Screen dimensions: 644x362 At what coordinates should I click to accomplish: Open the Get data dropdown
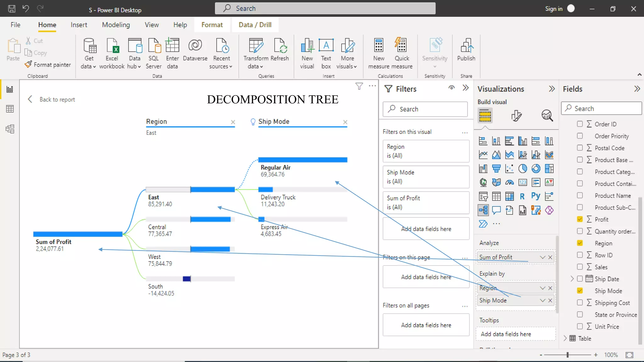tap(88, 66)
